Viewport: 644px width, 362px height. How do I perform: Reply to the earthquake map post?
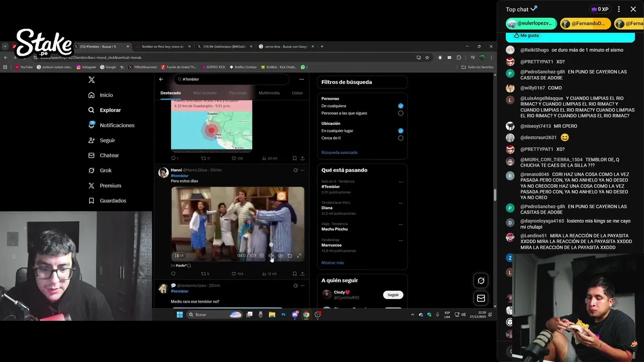[174, 158]
